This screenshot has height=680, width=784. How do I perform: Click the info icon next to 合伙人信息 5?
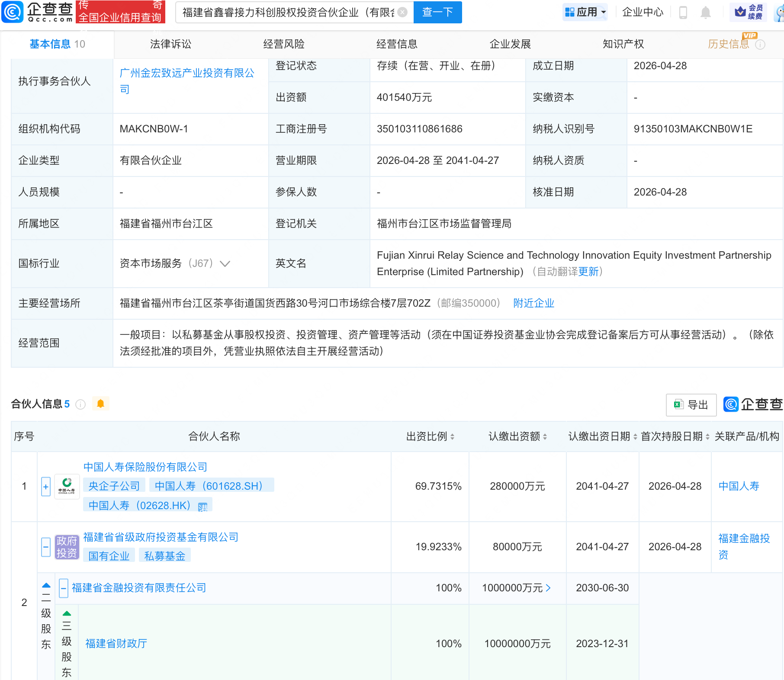80,404
